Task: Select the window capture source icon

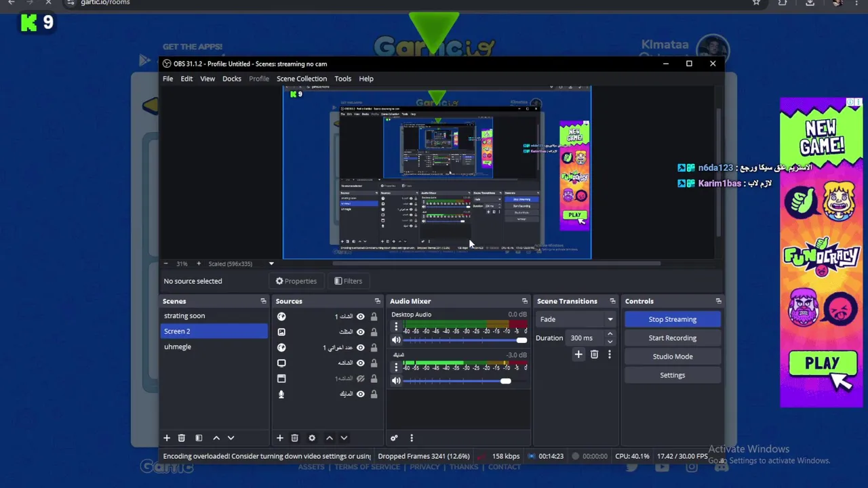Action: [x=281, y=379]
